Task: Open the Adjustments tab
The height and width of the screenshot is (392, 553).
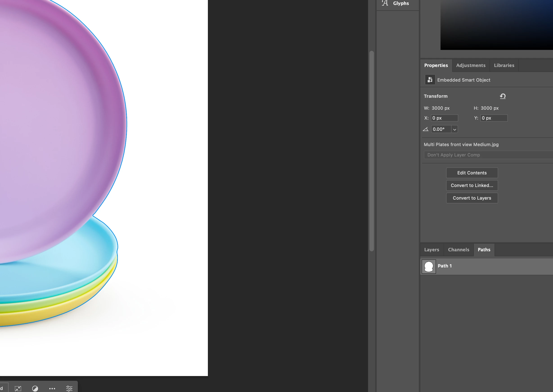Action: click(470, 65)
